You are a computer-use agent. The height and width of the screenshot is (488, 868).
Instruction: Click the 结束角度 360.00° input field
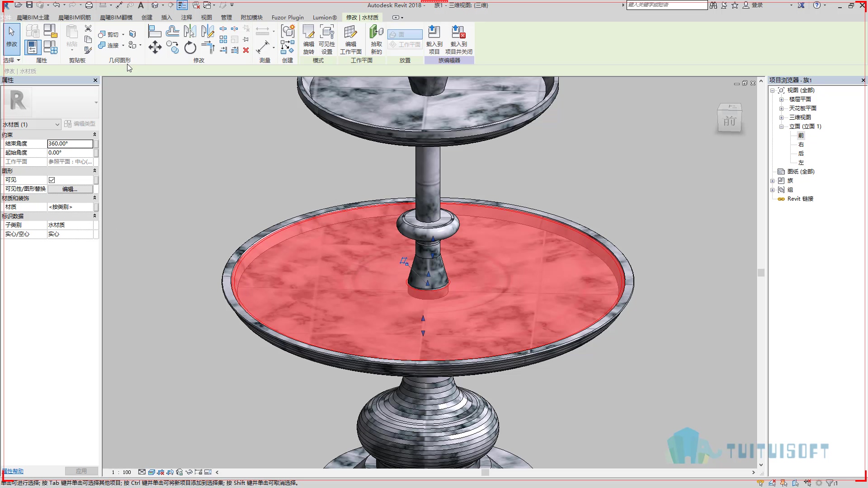(70, 144)
